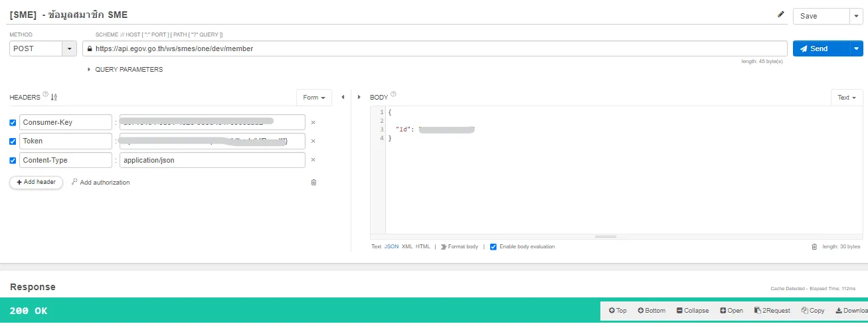Switch body format to JSON

(392, 246)
